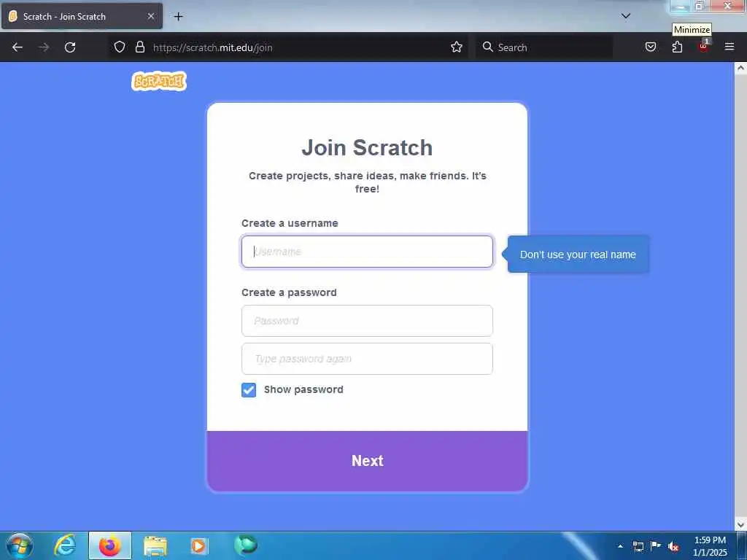Click the padlock site info icon
This screenshot has height=560, width=747.
click(x=139, y=47)
